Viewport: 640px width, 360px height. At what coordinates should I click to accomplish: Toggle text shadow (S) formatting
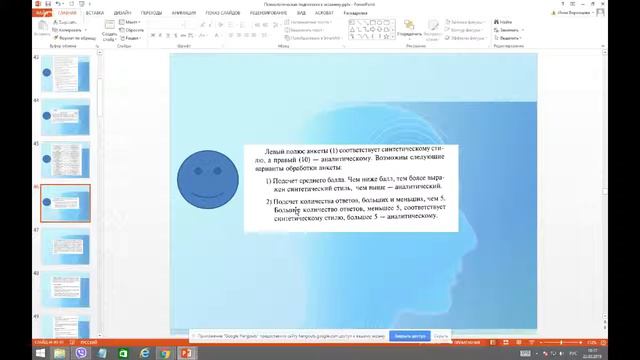(176, 36)
